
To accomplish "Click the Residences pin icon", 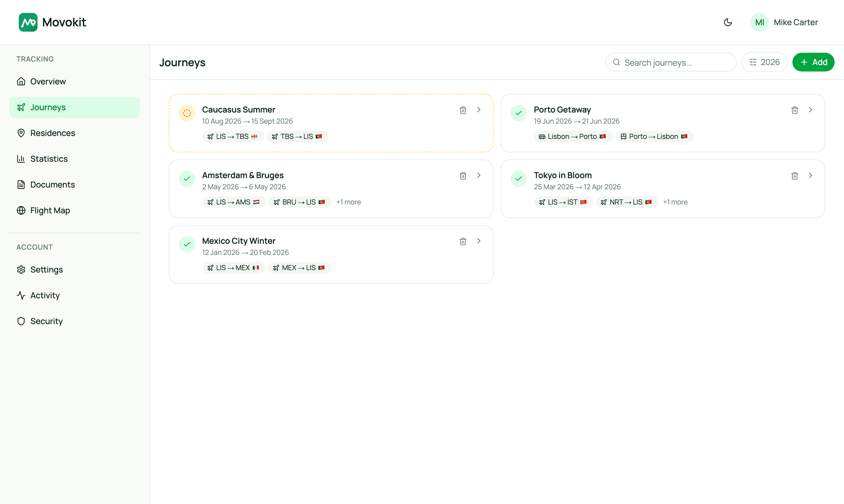I will pos(21,133).
